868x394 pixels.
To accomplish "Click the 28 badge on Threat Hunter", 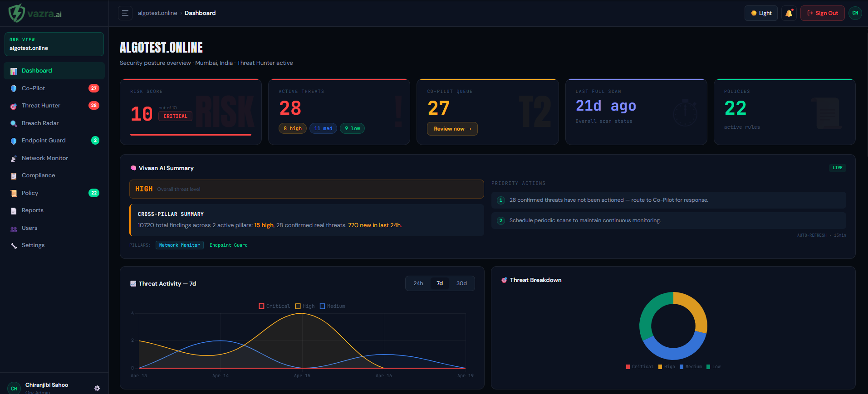I will point(94,105).
